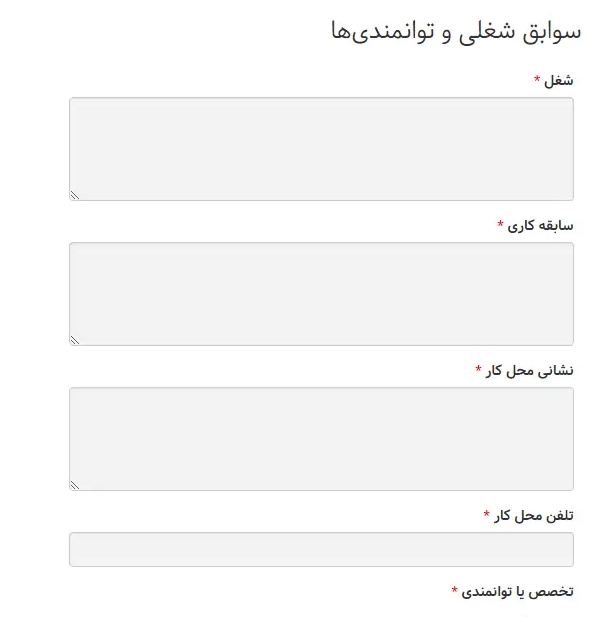This screenshot has width=603, height=617.
Task: Click the required asterisk by نشانی محل کار
Action: coord(478,369)
